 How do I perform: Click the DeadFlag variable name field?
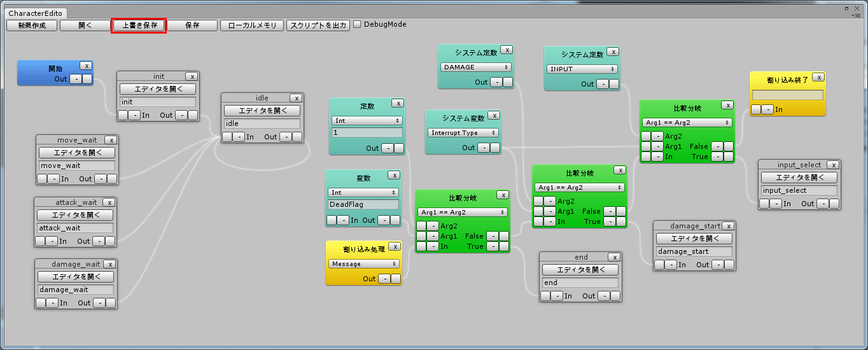pos(363,204)
